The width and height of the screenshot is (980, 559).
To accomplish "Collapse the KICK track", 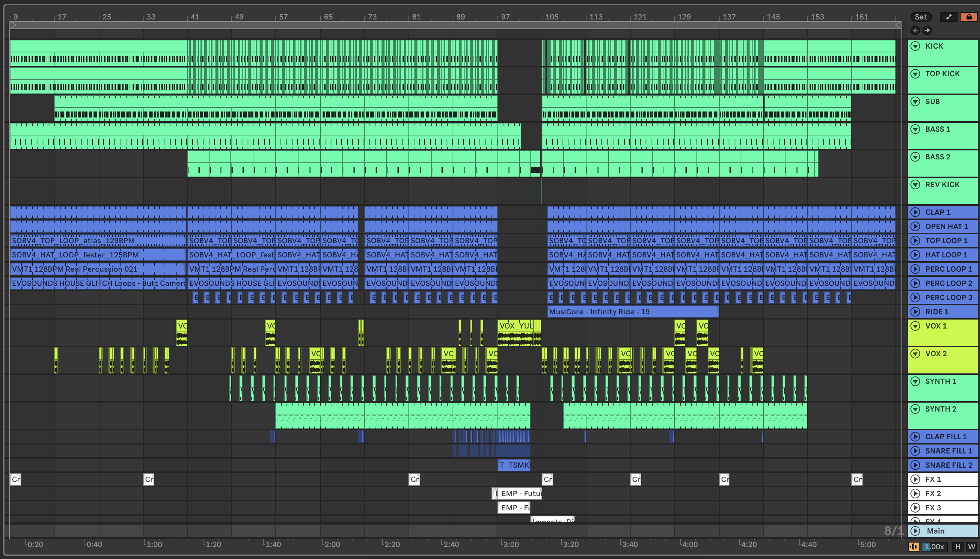I will click(916, 46).
